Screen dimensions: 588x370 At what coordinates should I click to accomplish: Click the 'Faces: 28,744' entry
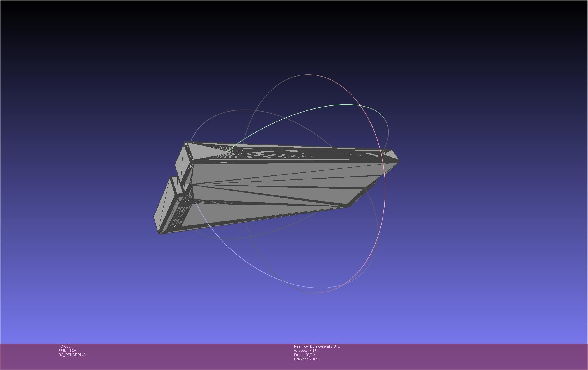coord(305,355)
